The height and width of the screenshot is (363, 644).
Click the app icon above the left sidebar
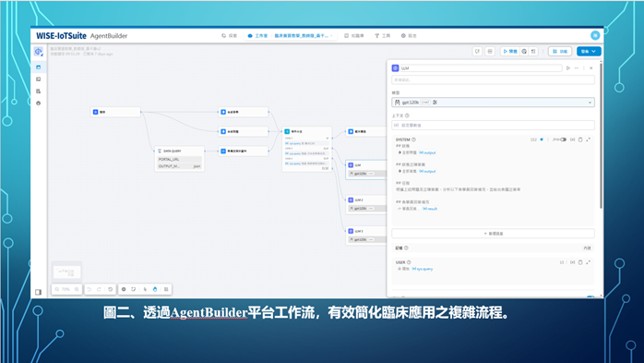(39, 52)
